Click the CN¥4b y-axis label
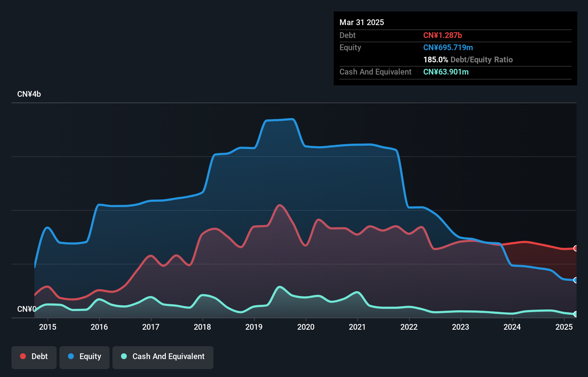Screen dimensions: 588x377 [29, 94]
